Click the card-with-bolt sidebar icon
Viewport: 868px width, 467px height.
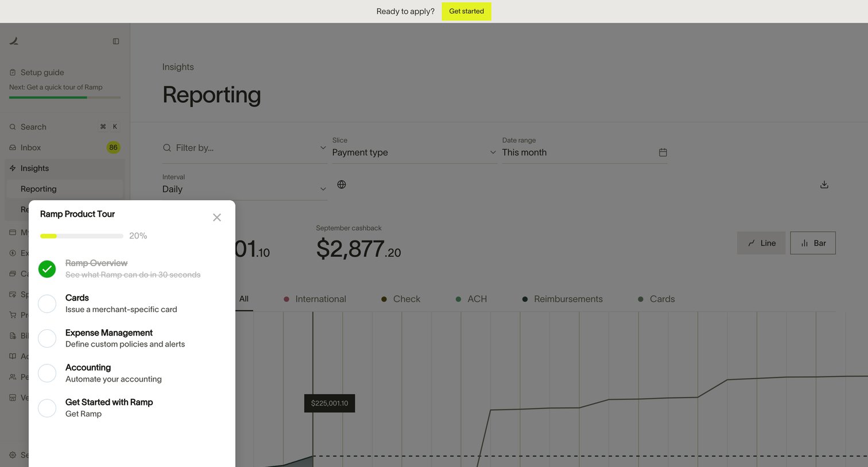point(13,294)
